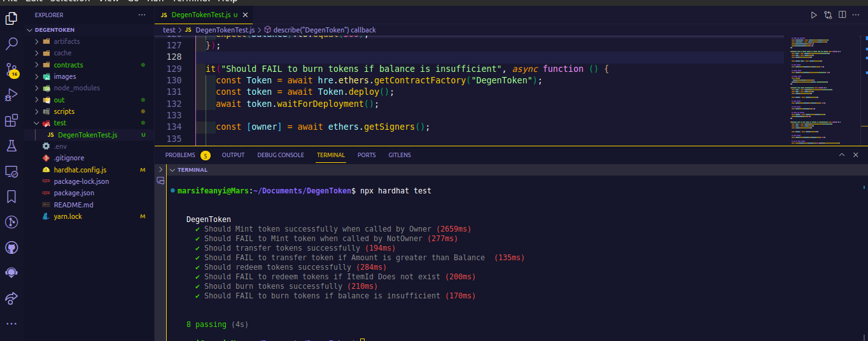Open the Remote Explorer icon
The image size is (868, 341).
[11, 171]
